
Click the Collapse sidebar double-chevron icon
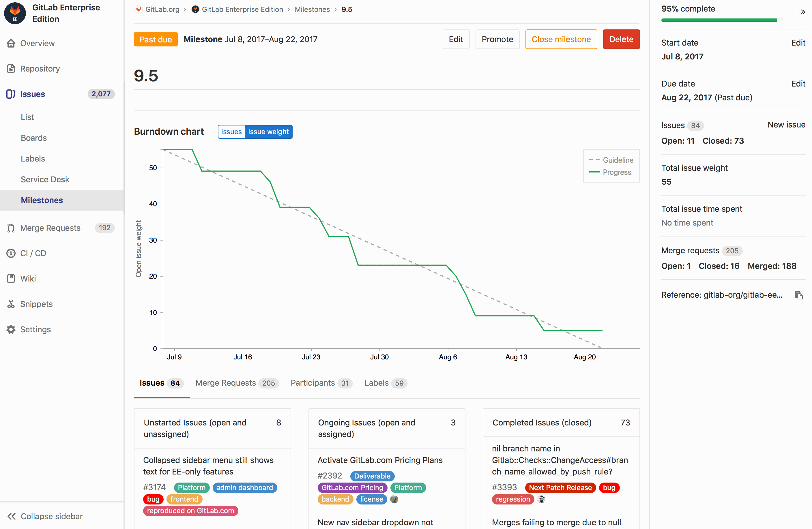tap(12, 516)
